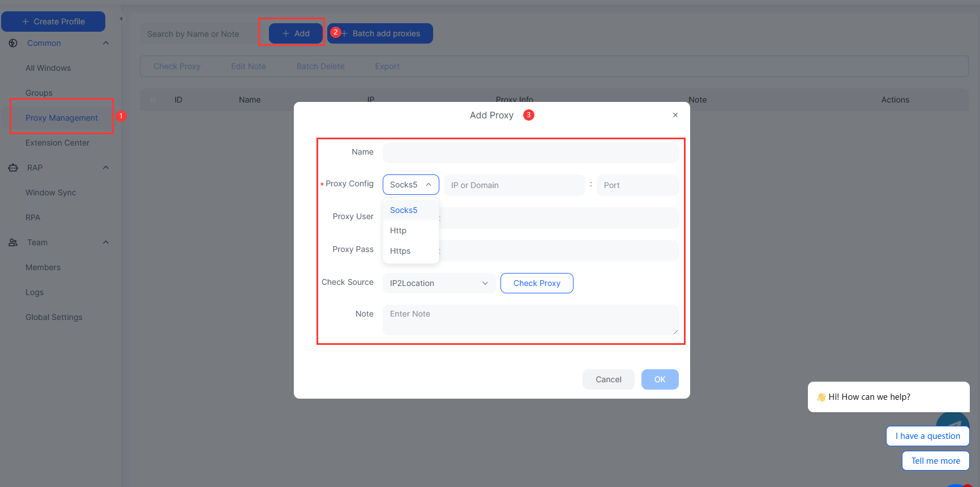Collapse the Common section chevron

tap(106, 43)
